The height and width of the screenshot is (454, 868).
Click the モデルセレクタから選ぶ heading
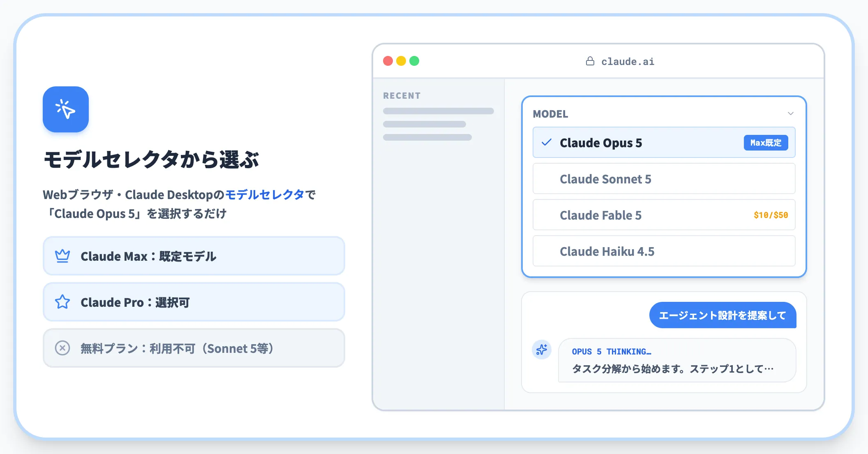pyautogui.click(x=151, y=160)
